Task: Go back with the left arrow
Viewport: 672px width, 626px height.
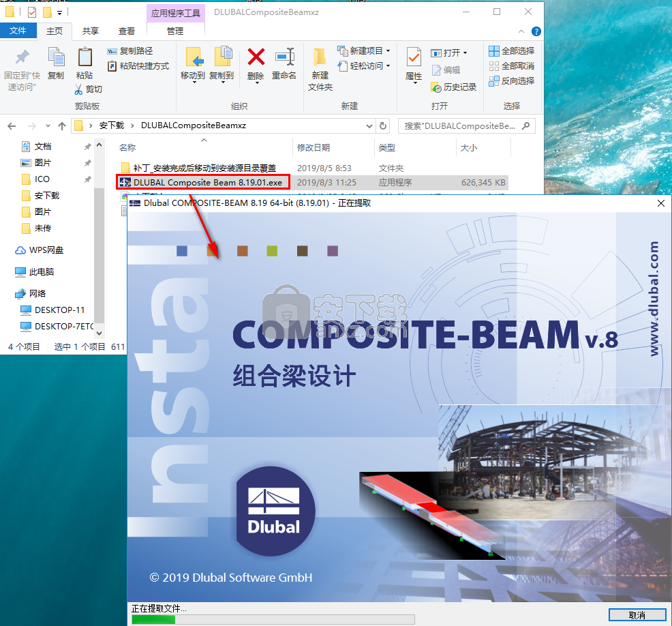Action: point(12,125)
